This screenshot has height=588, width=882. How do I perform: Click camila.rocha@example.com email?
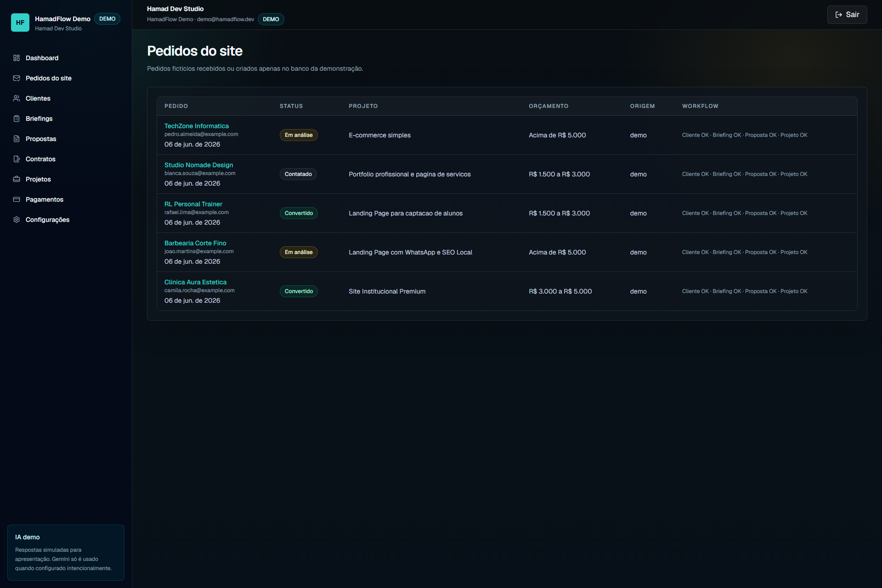click(x=199, y=290)
